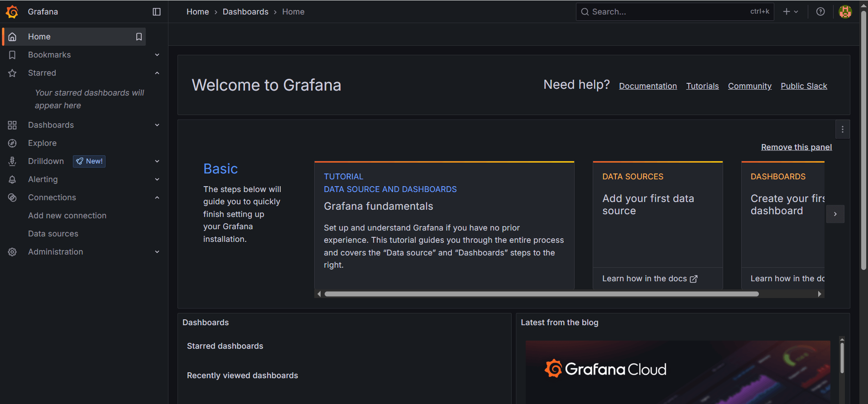Open the user profile avatar
Viewport: 868px width, 404px height.
845,12
